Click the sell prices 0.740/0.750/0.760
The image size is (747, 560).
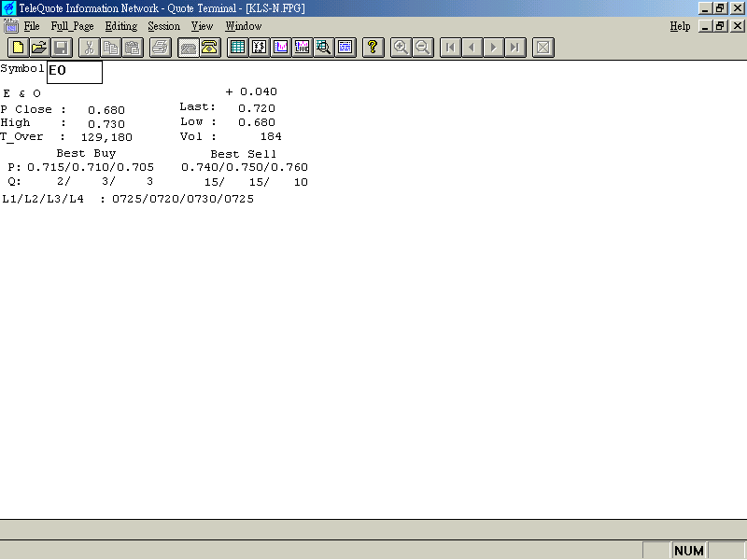tap(245, 167)
